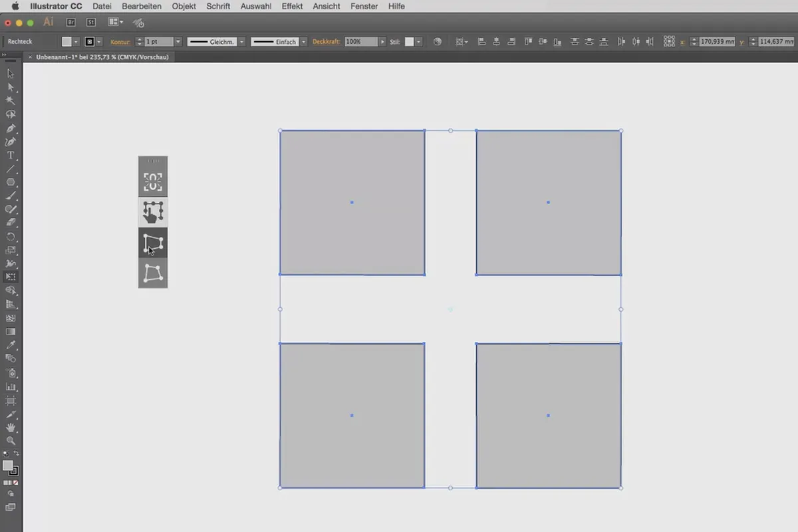Select the Artboard tool
The width and height of the screenshot is (798, 532).
pyautogui.click(x=11, y=400)
